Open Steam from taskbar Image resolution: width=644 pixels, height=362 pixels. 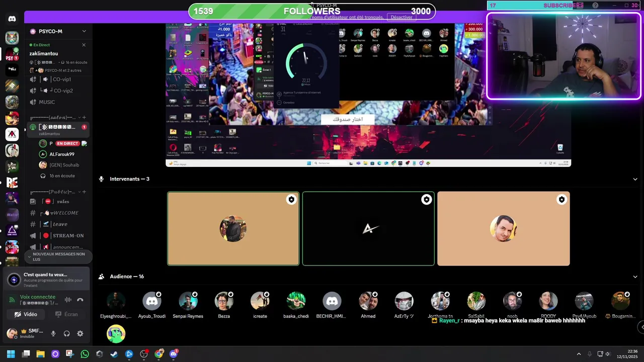coord(114,354)
